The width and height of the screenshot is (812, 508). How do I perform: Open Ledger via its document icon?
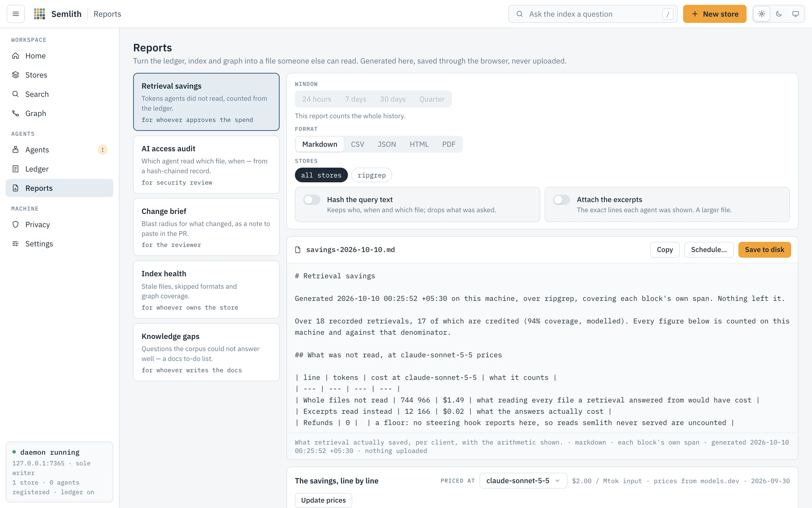(x=16, y=169)
